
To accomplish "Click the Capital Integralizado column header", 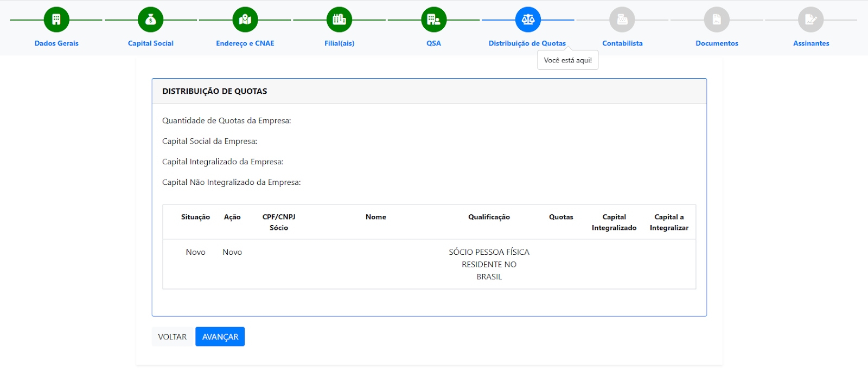I will point(614,222).
